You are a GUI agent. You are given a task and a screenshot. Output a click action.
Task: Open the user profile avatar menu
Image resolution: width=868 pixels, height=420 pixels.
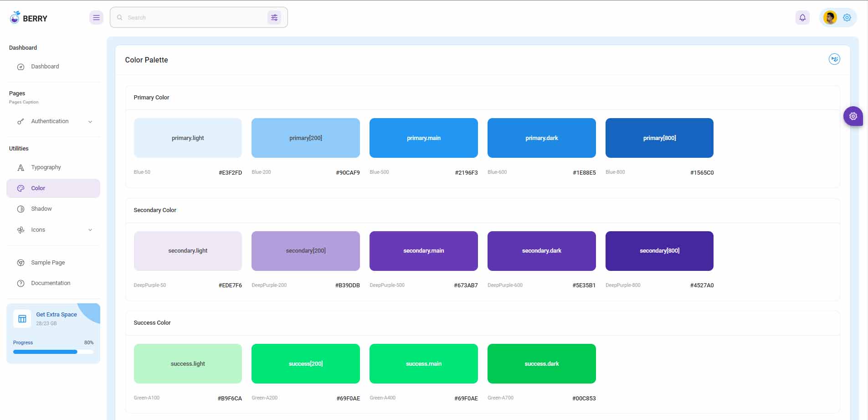pos(830,17)
